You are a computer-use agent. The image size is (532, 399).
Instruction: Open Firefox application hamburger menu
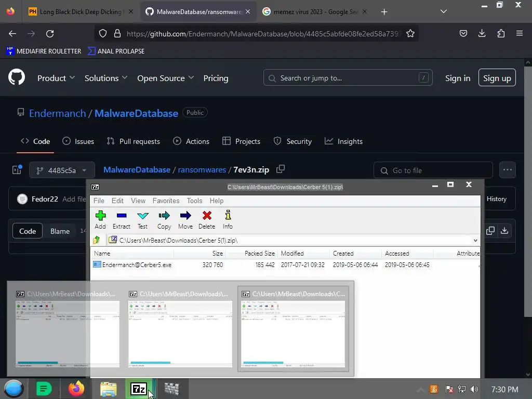(x=520, y=33)
